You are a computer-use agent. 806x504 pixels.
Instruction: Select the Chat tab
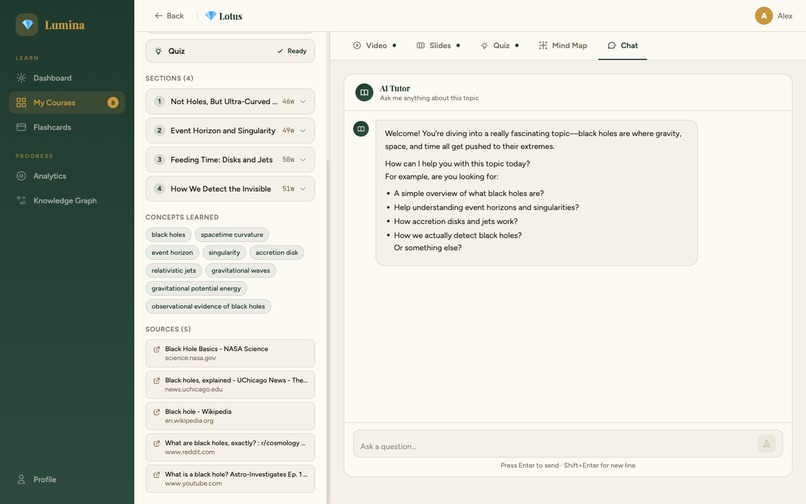622,45
